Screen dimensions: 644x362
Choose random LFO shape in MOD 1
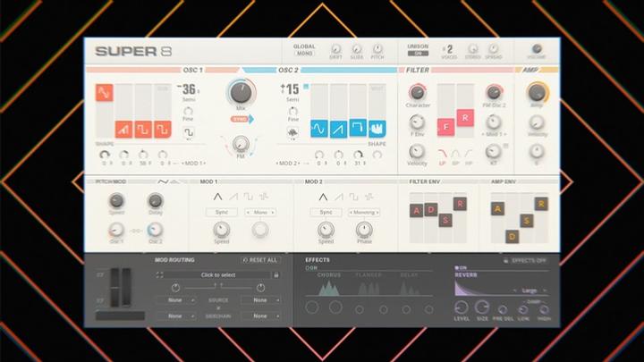pos(264,197)
